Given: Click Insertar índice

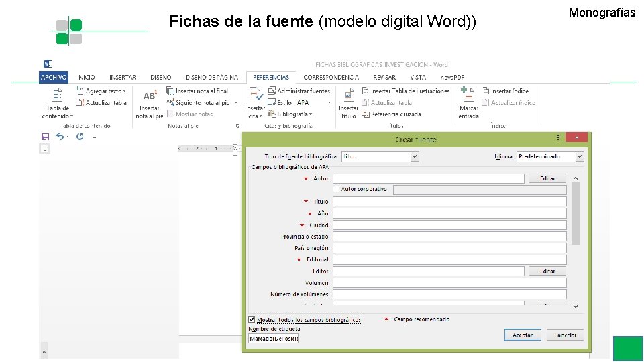Looking at the screenshot, I should click(506, 90).
